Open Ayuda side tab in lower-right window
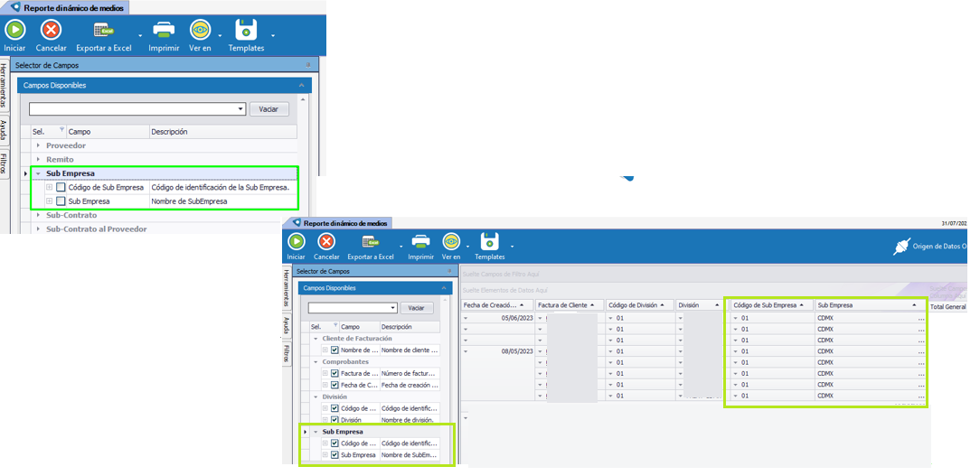The width and height of the screenshot is (980, 476). [x=287, y=325]
